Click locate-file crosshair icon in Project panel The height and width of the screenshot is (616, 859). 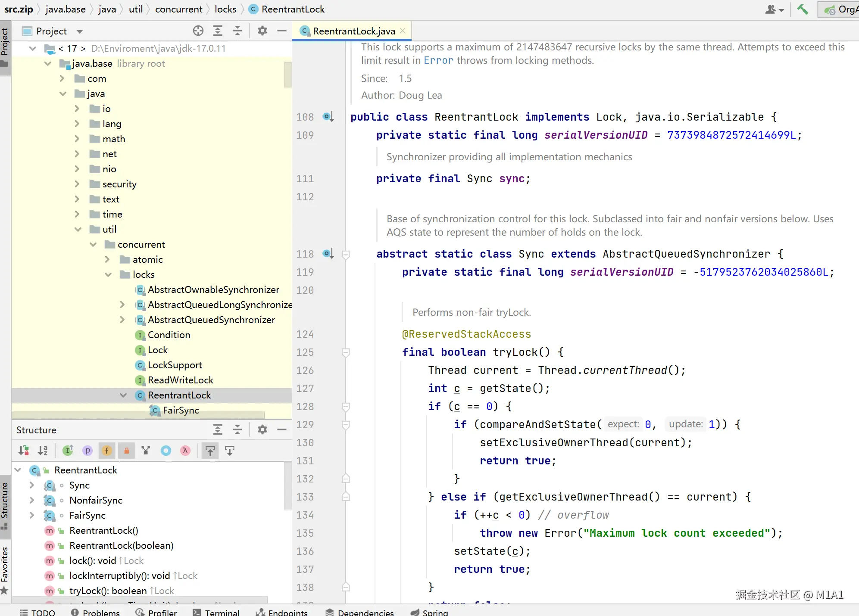(x=198, y=31)
